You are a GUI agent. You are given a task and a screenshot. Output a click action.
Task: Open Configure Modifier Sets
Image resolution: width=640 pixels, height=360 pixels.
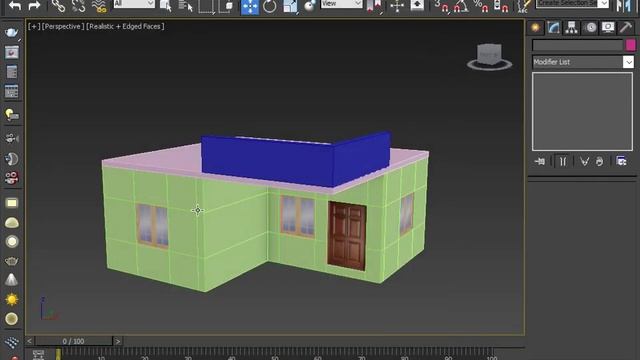click(621, 161)
